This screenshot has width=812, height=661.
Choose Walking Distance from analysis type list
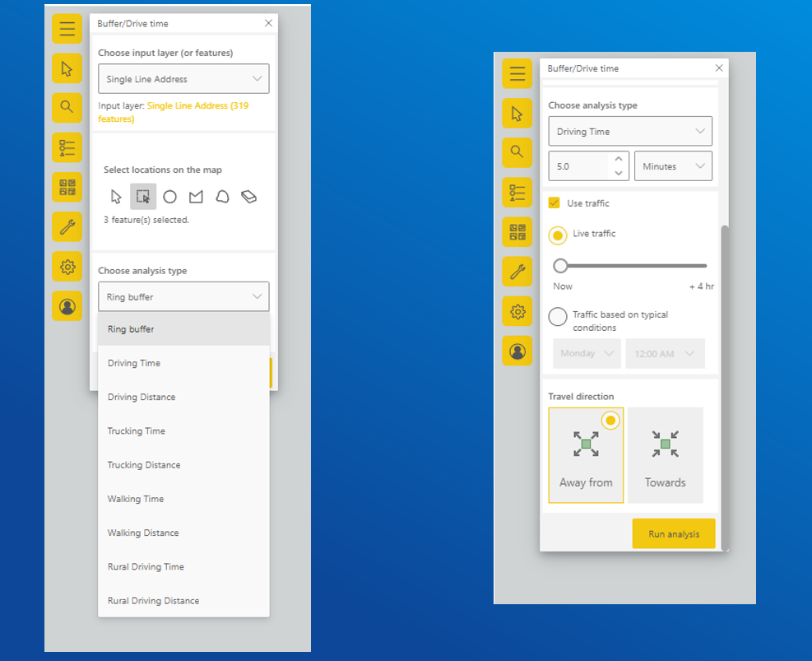point(142,533)
